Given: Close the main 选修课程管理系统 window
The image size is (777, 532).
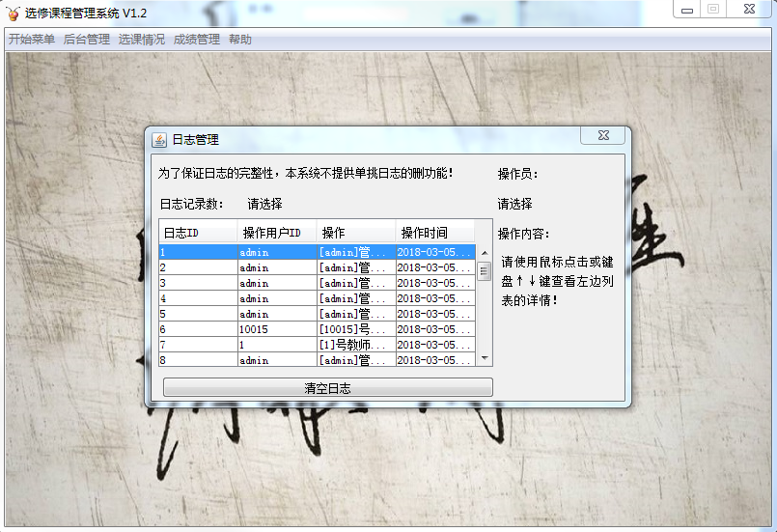Looking at the screenshot, I should point(749,10).
